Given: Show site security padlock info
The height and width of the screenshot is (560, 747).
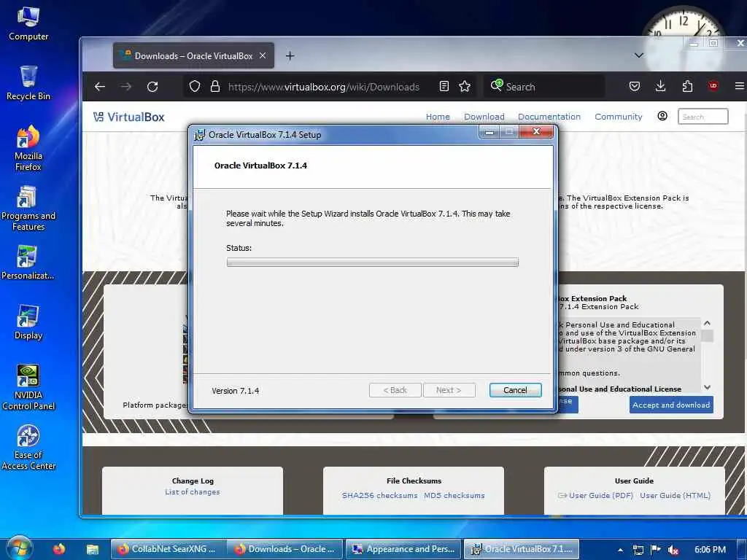Looking at the screenshot, I should (215, 86).
